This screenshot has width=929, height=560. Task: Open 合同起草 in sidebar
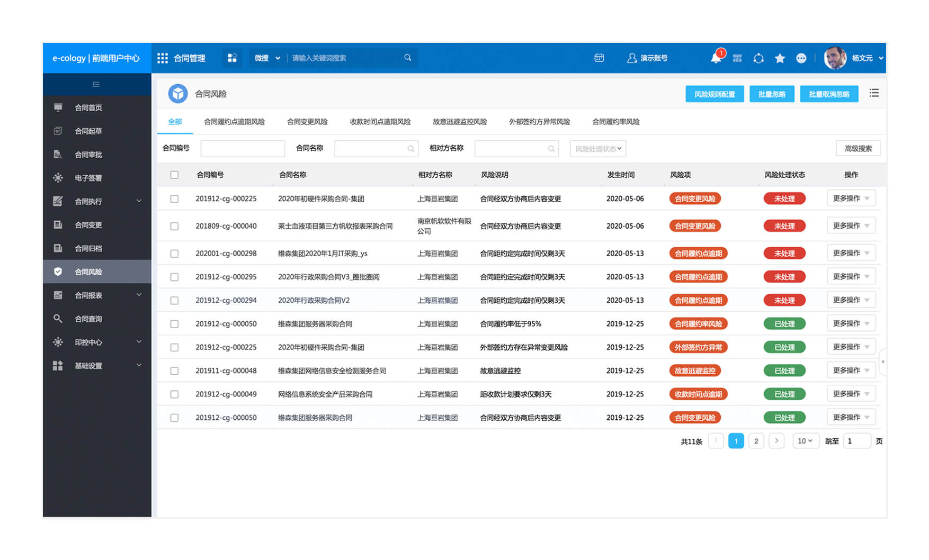coord(97,131)
